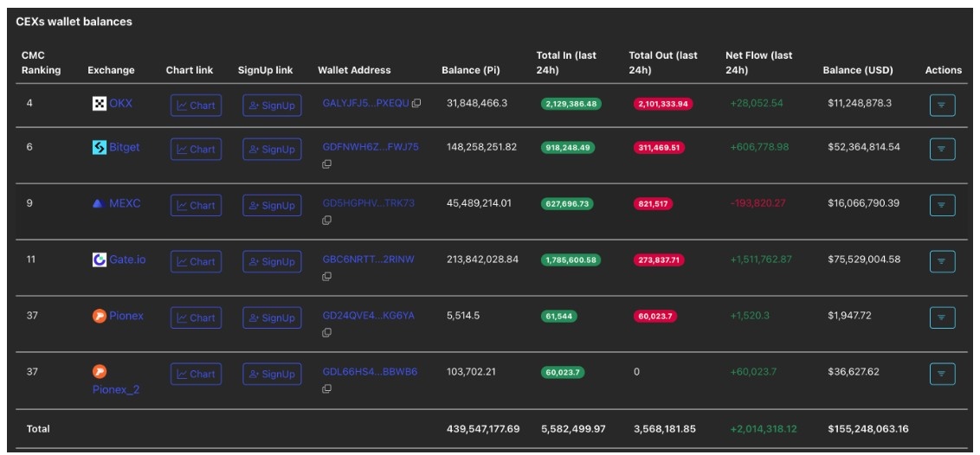Open the filter action for Bitget row
980x455 pixels.
coord(942,149)
